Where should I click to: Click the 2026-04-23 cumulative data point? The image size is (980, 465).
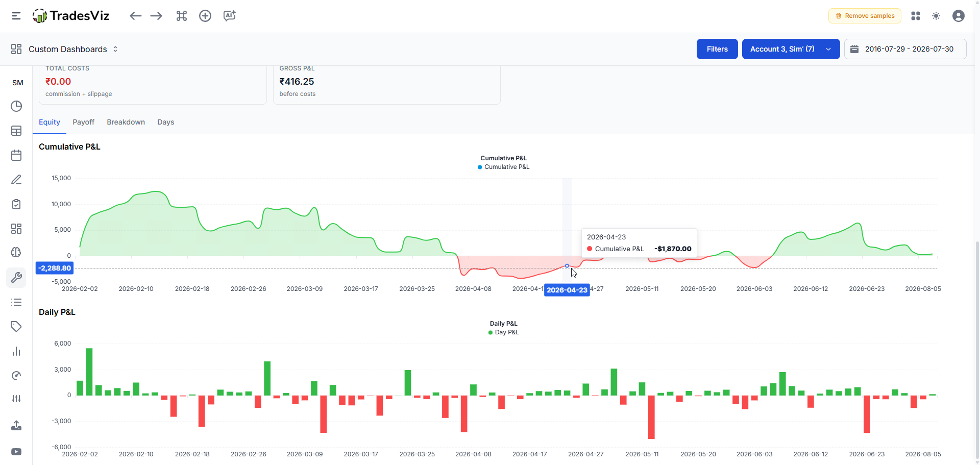567,266
